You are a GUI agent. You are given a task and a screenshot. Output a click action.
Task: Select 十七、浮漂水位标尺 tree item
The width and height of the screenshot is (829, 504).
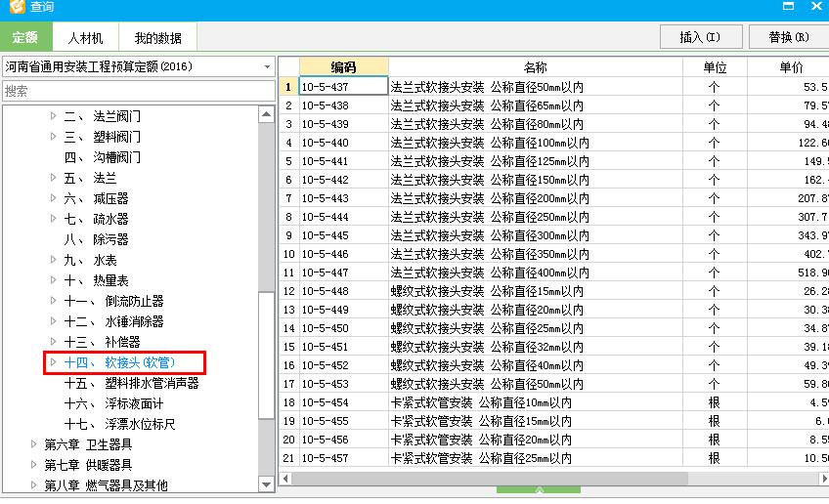click(119, 424)
